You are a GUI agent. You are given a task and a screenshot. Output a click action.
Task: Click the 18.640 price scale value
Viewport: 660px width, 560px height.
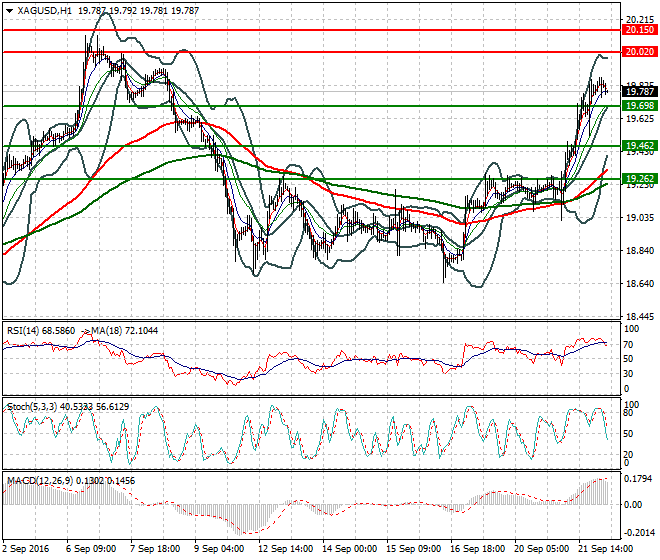[x=640, y=284]
